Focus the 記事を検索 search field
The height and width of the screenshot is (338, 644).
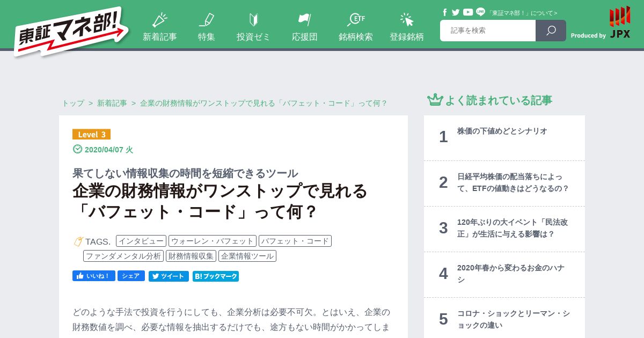pos(488,31)
